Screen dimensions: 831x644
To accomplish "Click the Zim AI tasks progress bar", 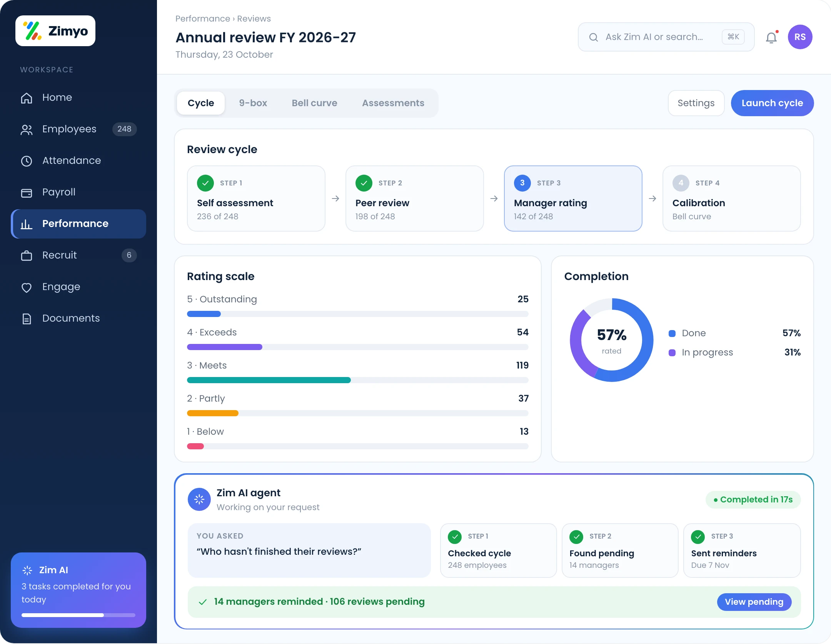I will (x=78, y=615).
